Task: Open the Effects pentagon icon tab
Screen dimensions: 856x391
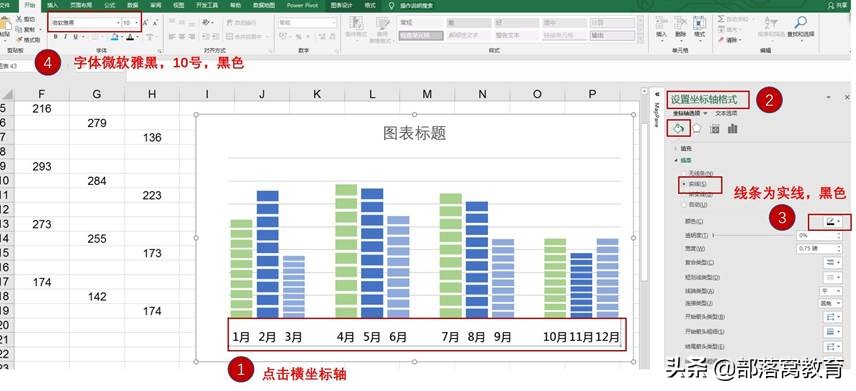Action: pyautogui.click(x=696, y=128)
